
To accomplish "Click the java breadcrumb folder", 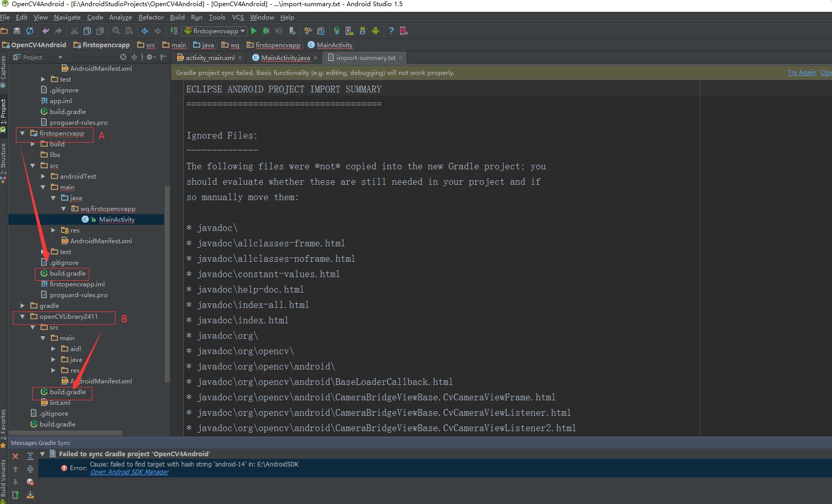I will [x=204, y=45].
